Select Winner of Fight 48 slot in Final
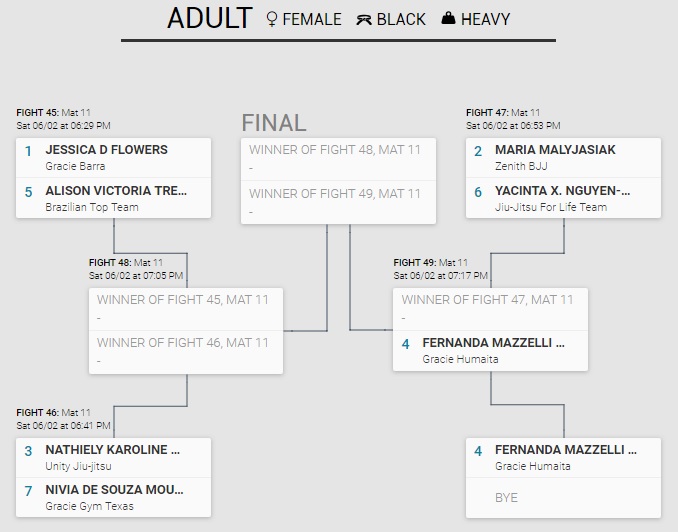678x532 pixels. 338,159
